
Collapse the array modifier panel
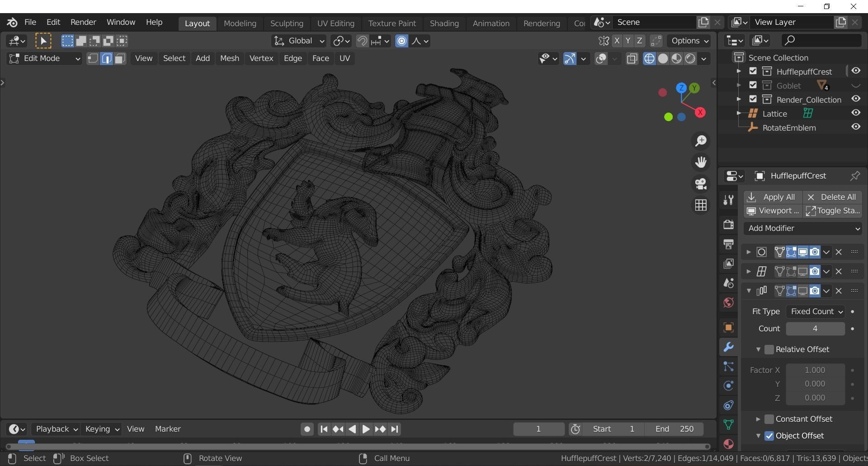(x=749, y=291)
